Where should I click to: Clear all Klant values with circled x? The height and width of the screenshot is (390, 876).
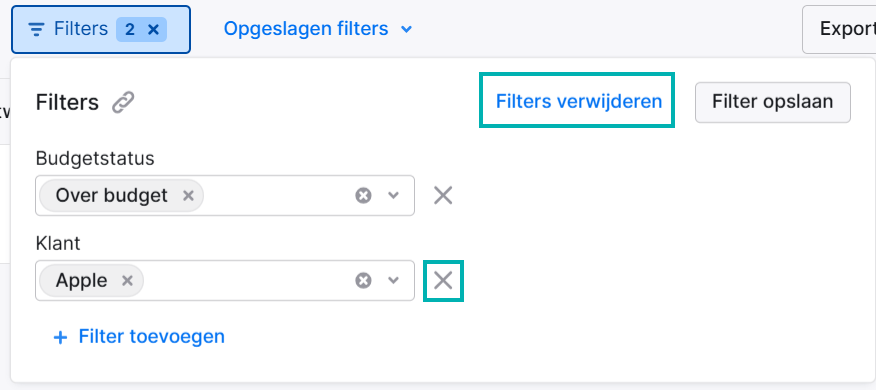(x=363, y=280)
